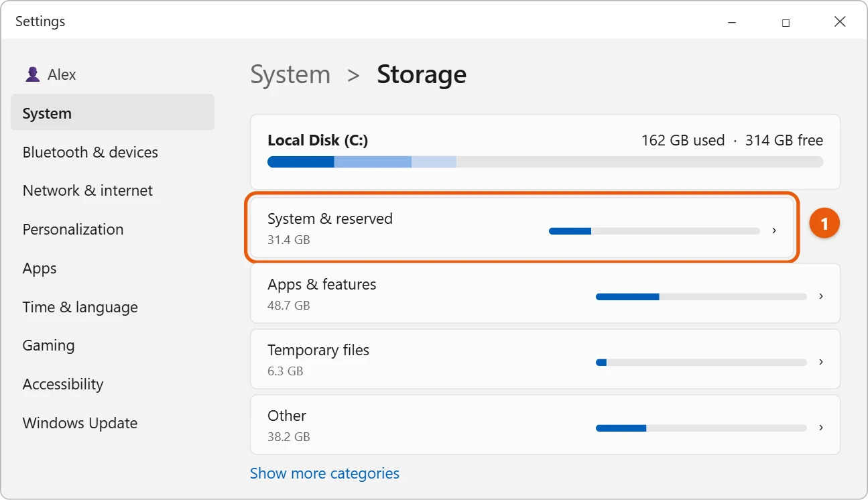This screenshot has width=868, height=500.
Task: Expand Temporary files chevron arrow
Action: 821,362
